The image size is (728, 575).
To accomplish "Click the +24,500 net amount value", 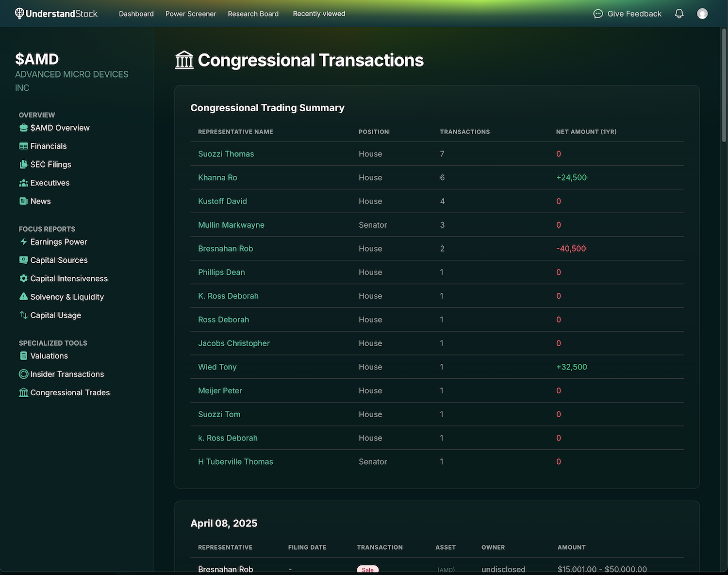I will point(571,178).
